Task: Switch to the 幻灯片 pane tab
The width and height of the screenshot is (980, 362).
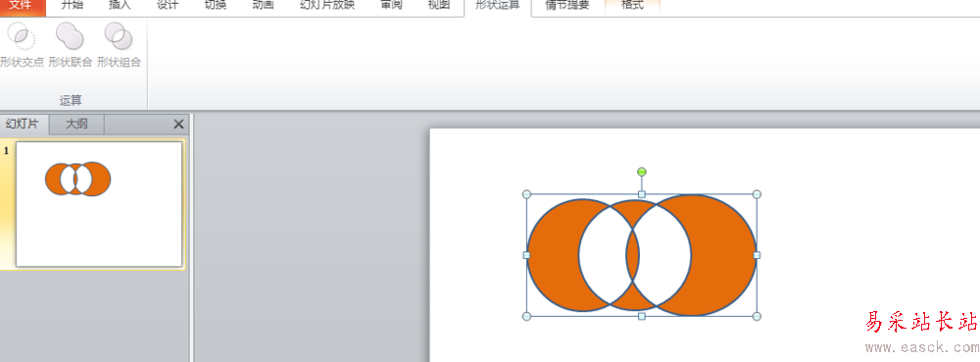Action: [x=23, y=124]
